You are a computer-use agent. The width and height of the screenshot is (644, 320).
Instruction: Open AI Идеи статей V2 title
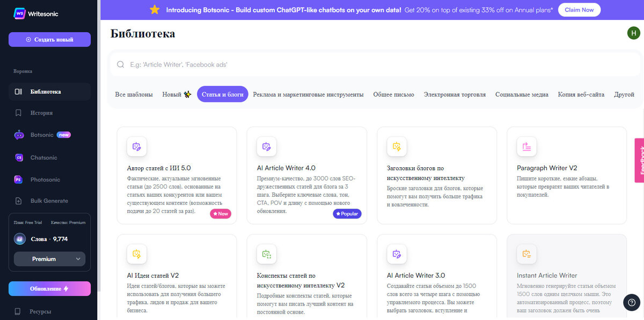click(153, 276)
